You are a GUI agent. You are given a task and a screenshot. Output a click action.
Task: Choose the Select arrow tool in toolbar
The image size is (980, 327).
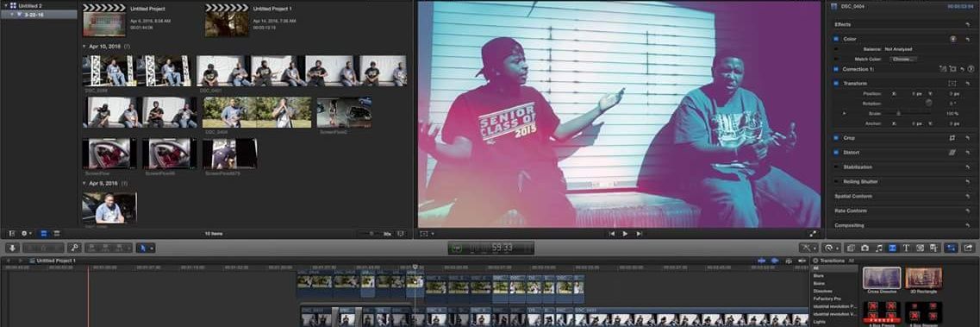(142, 248)
